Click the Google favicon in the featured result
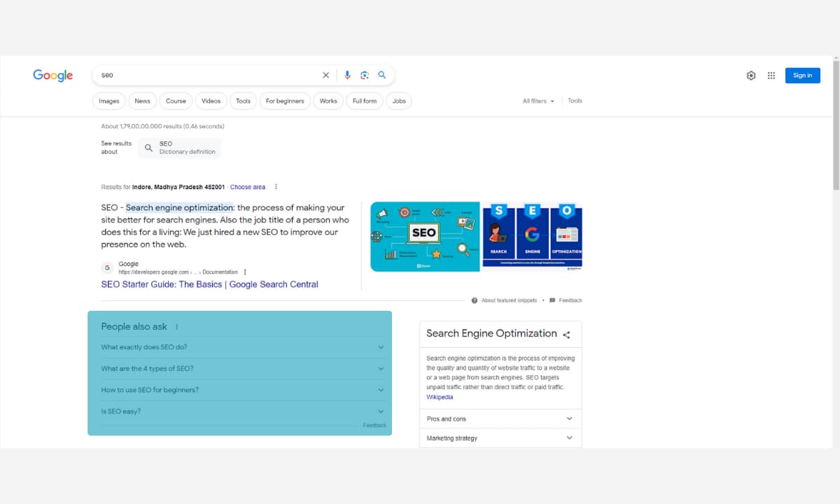 (x=107, y=267)
